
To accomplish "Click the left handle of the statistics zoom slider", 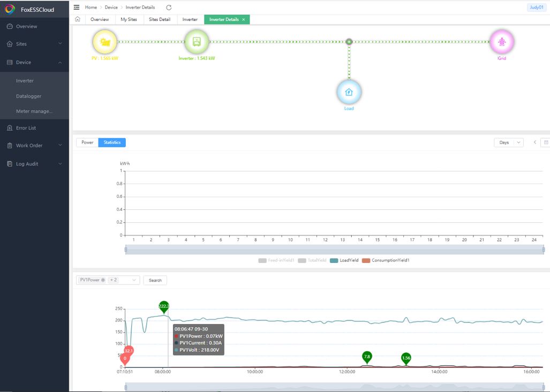I will (x=126, y=250).
